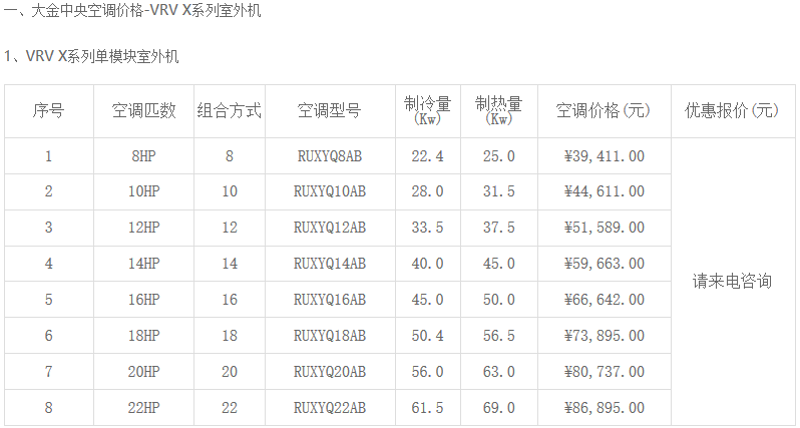Click the 18HP cell
Image resolution: width=800 pixels, height=428 pixels.
pyautogui.click(x=144, y=336)
